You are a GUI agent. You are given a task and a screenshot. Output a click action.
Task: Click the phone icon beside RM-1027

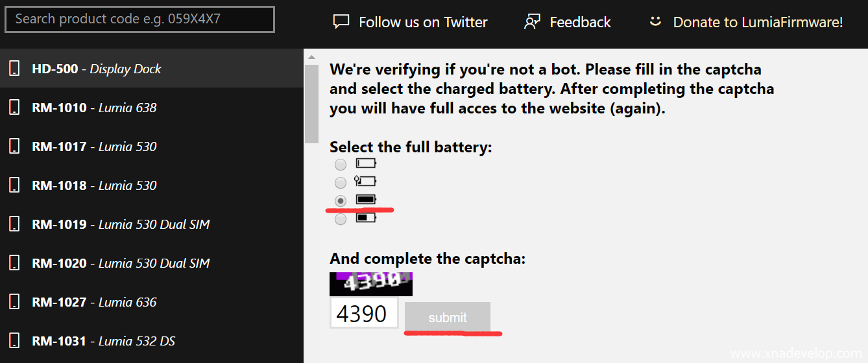click(14, 302)
